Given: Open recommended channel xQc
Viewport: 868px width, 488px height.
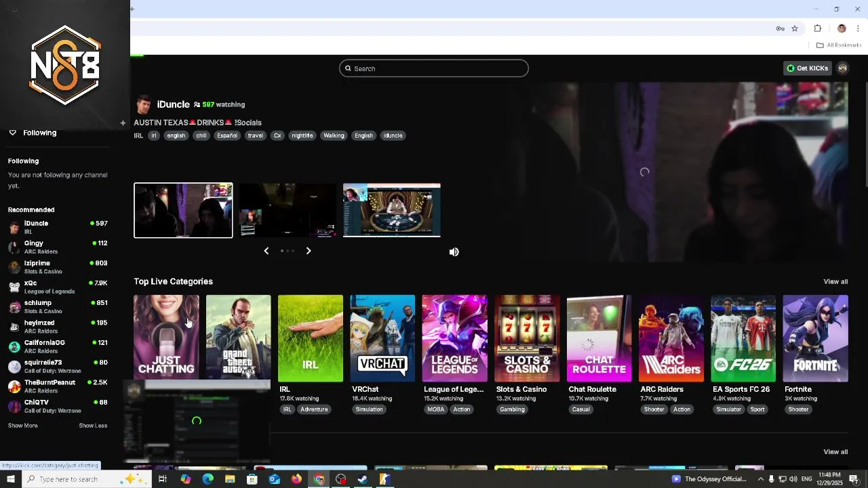Looking at the screenshot, I should pos(58,287).
